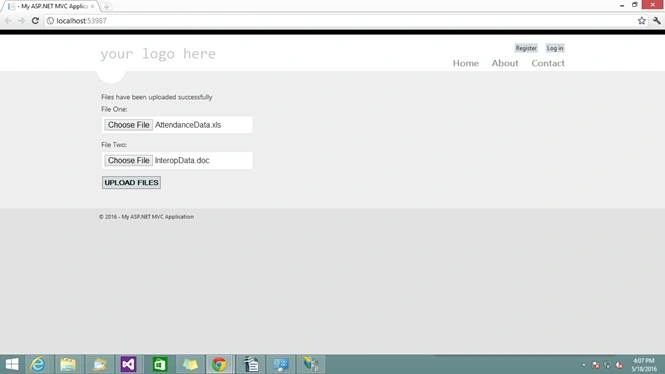
Task: Restore down the browser window
Action: pos(635,5)
